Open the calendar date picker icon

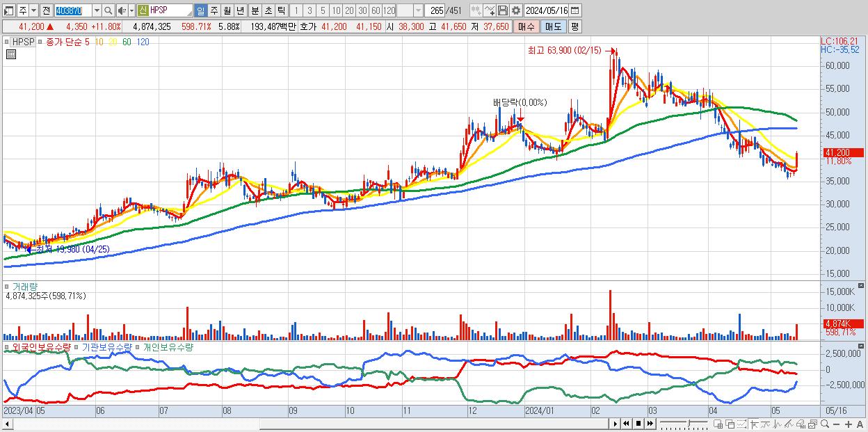pos(575,11)
